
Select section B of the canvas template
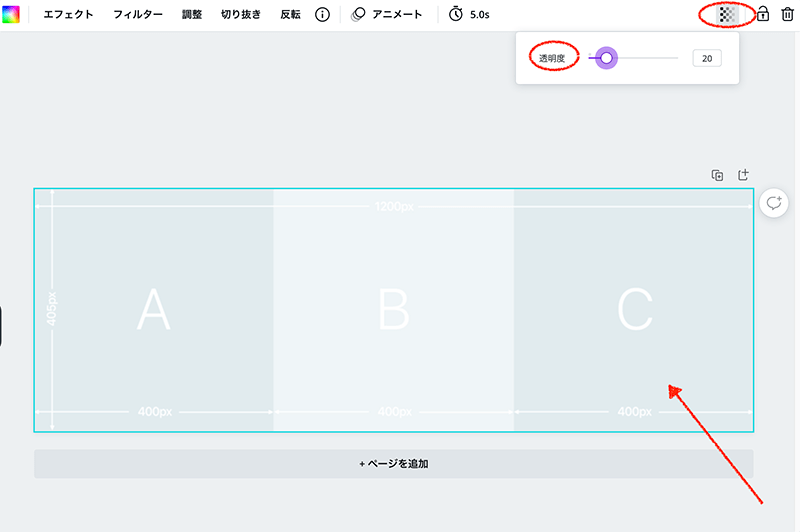click(x=393, y=310)
